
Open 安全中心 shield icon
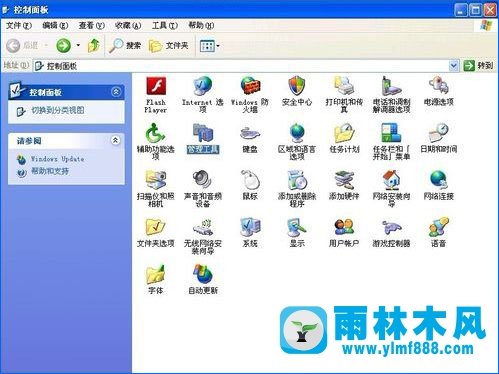point(297,91)
